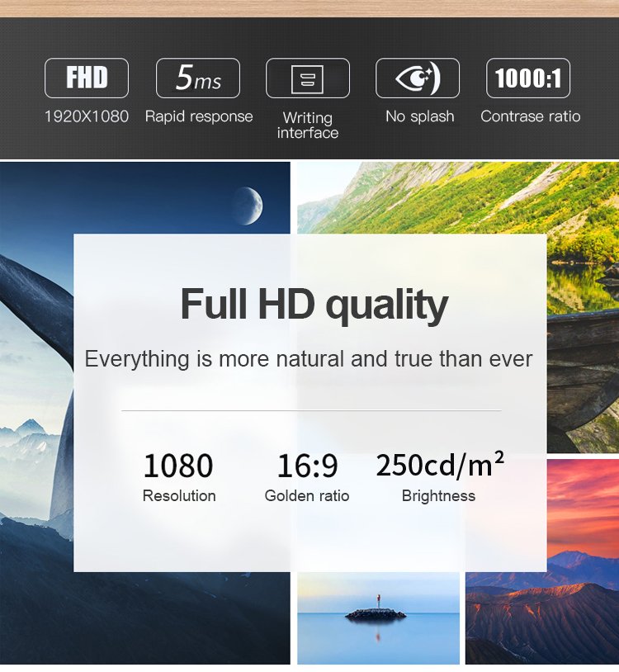Click the Full HD quality heading
This screenshot has width=619, height=672.
click(314, 304)
